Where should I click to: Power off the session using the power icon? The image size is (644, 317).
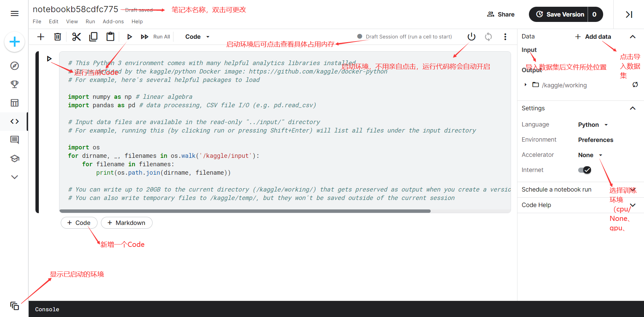pos(471,36)
